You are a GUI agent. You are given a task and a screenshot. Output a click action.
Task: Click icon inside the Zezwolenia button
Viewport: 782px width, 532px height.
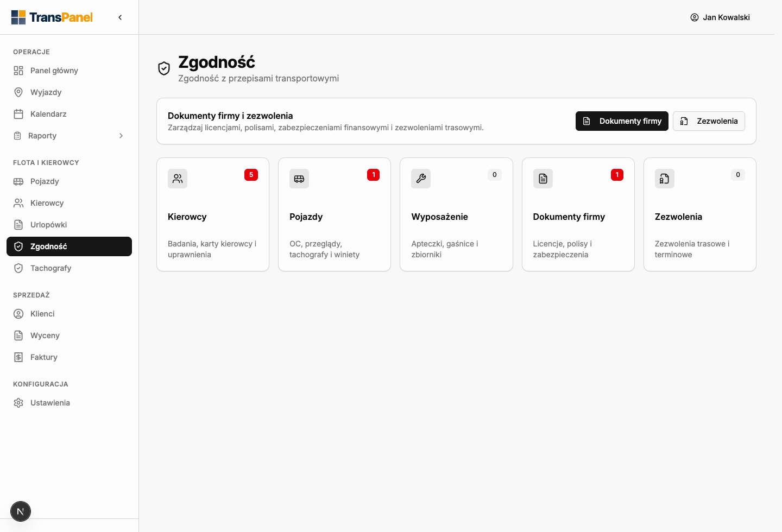pyautogui.click(x=684, y=121)
